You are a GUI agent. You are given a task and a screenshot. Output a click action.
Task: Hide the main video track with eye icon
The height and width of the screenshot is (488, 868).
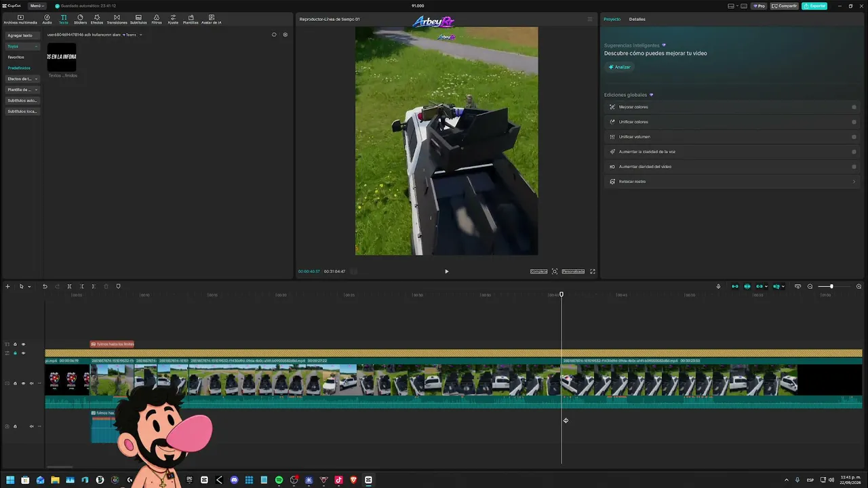point(23,383)
